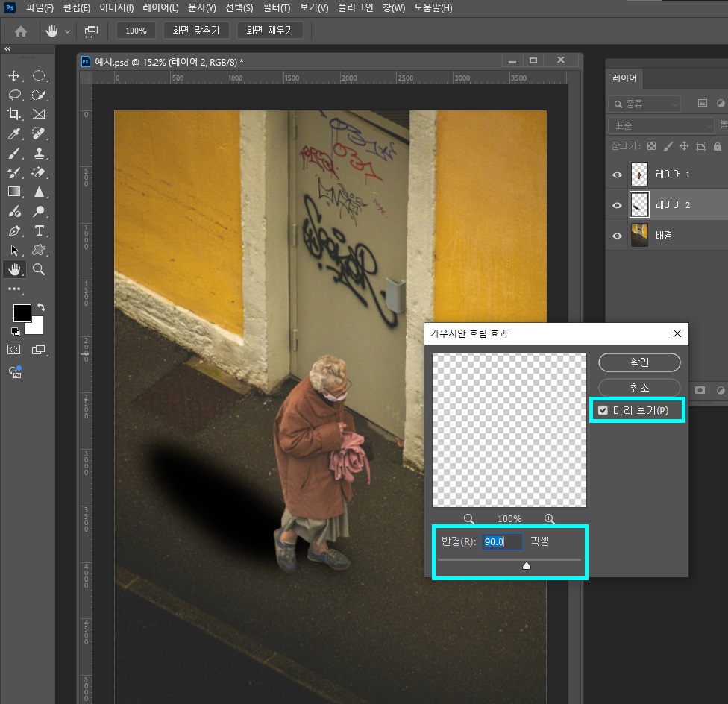Open the Edit Toolbar three-dots menu
728x704 pixels.
coord(14,289)
